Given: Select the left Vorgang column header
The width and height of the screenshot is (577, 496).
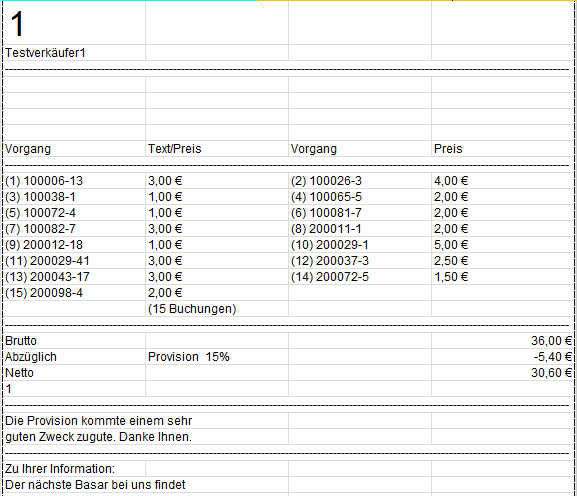Looking at the screenshot, I should [x=74, y=149].
